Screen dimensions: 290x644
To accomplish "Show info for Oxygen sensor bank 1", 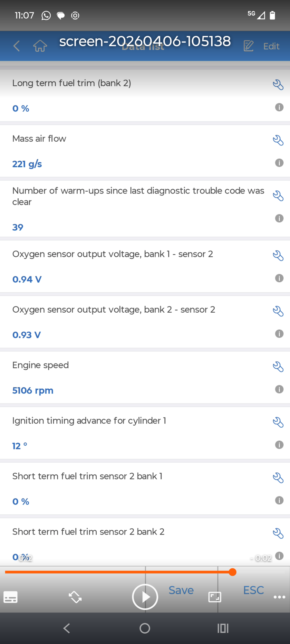I will tap(279, 278).
